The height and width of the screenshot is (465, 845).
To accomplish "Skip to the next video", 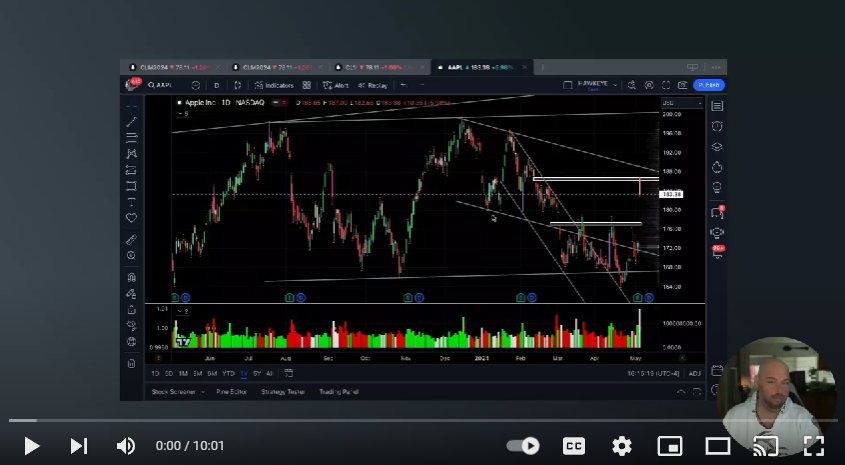I will coord(78,446).
